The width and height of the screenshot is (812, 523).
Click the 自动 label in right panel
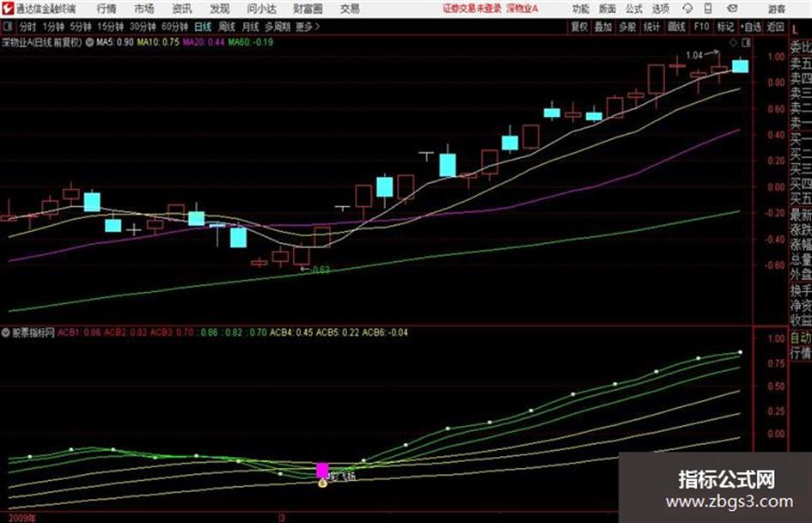pos(801,338)
